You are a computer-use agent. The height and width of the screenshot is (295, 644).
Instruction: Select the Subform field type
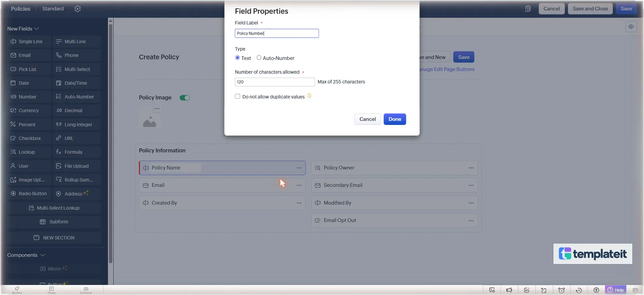click(54, 222)
